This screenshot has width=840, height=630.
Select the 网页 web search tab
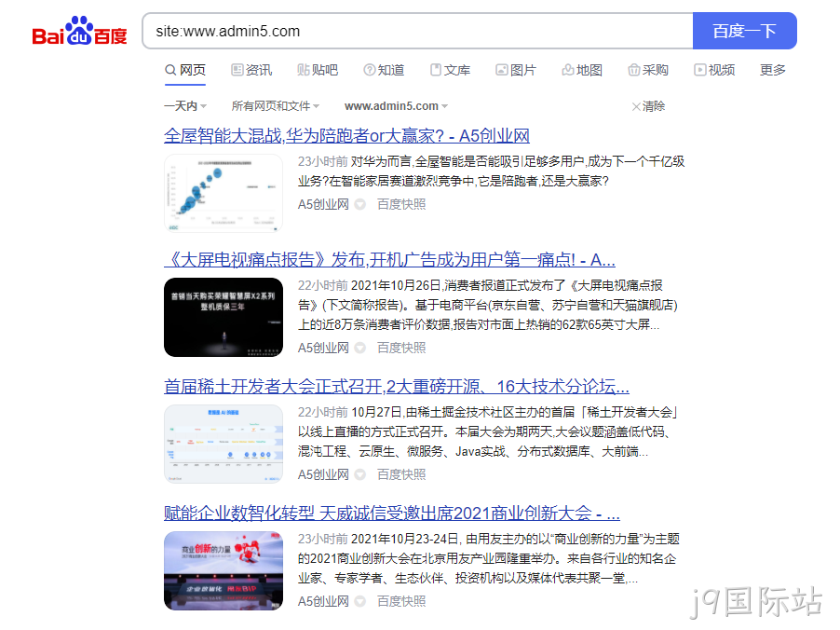click(x=185, y=70)
